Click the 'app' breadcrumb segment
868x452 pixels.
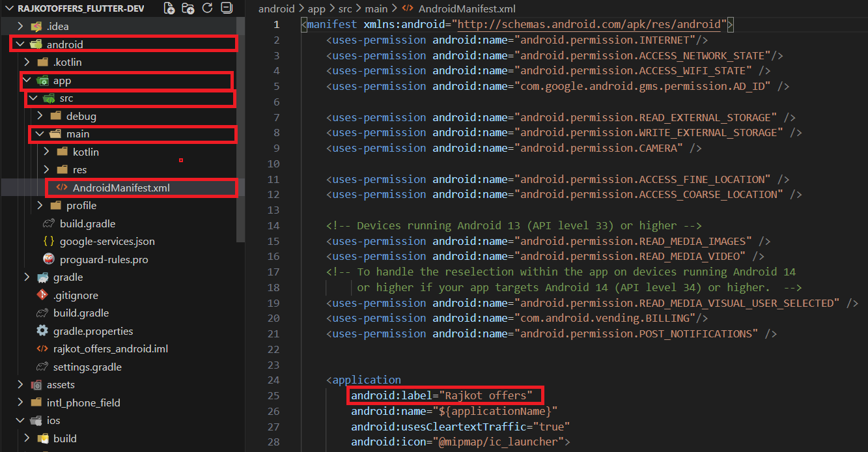click(x=315, y=8)
